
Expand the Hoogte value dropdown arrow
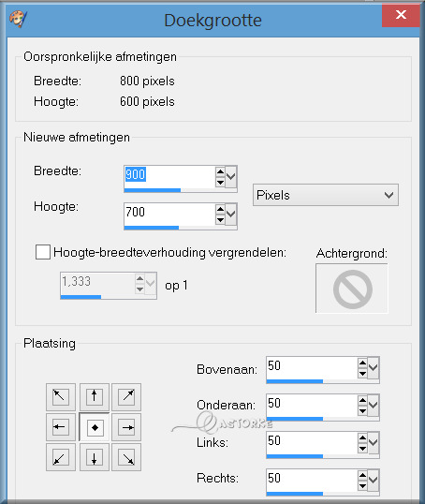(x=231, y=214)
